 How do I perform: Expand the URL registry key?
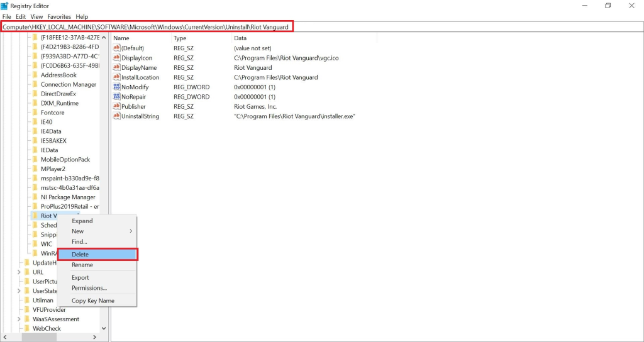19,272
